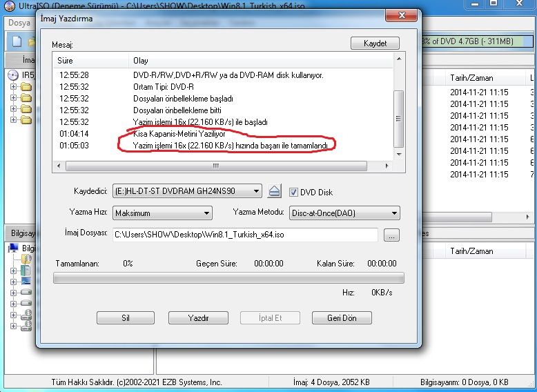
Task: Select the last folder icon under IR5 disc
Action: click(26, 120)
